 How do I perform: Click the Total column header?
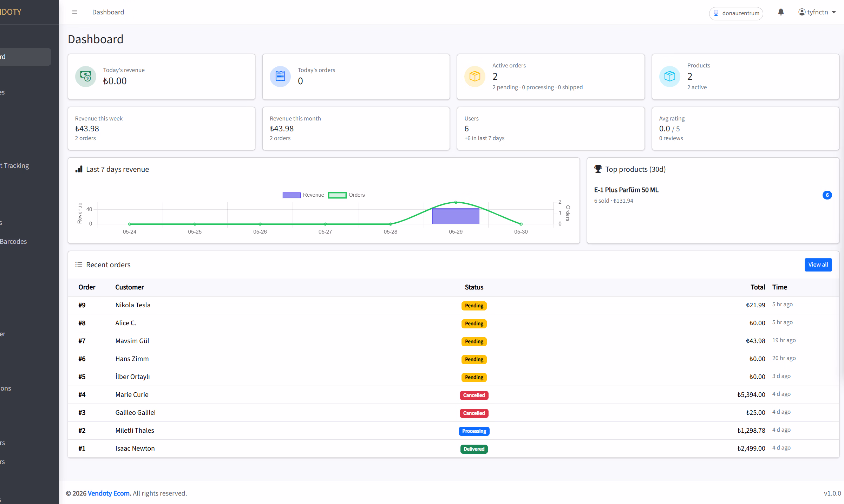(x=758, y=287)
